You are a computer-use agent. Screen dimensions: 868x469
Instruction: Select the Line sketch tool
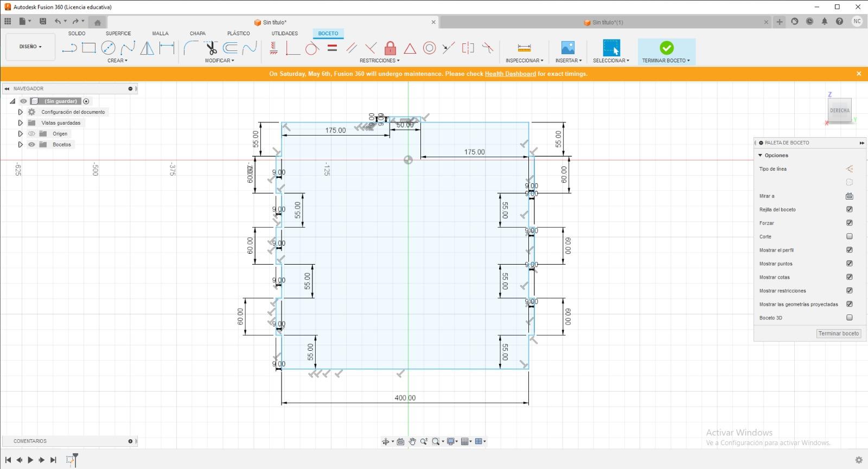pyautogui.click(x=69, y=48)
